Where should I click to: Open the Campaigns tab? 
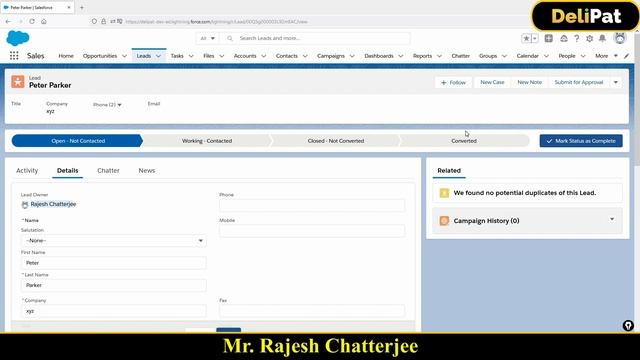(x=331, y=56)
